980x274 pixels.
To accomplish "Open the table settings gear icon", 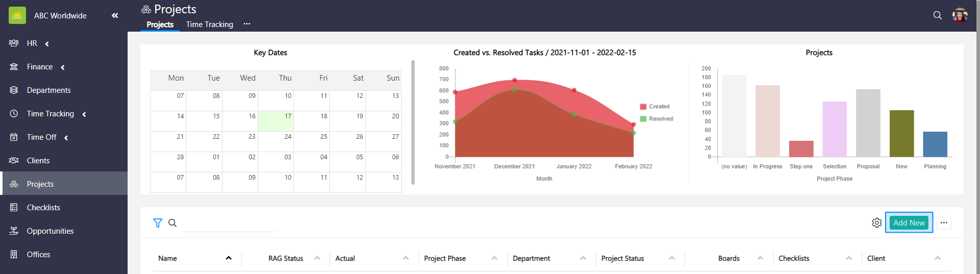I will pos(876,223).
